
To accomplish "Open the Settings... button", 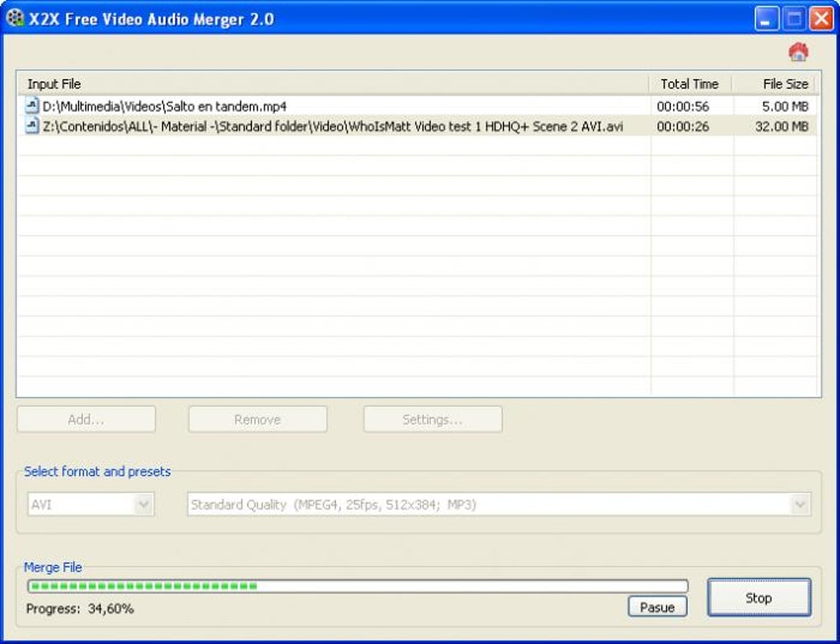I will tap(433, 419).
